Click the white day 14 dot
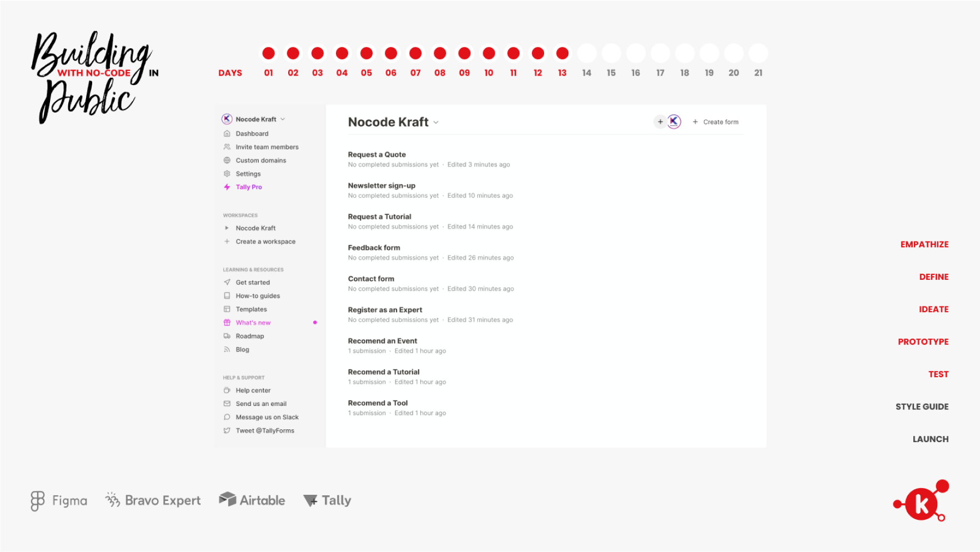Image resolution: width=980 pixels, height=552 pixels. (x=587, y=53)
